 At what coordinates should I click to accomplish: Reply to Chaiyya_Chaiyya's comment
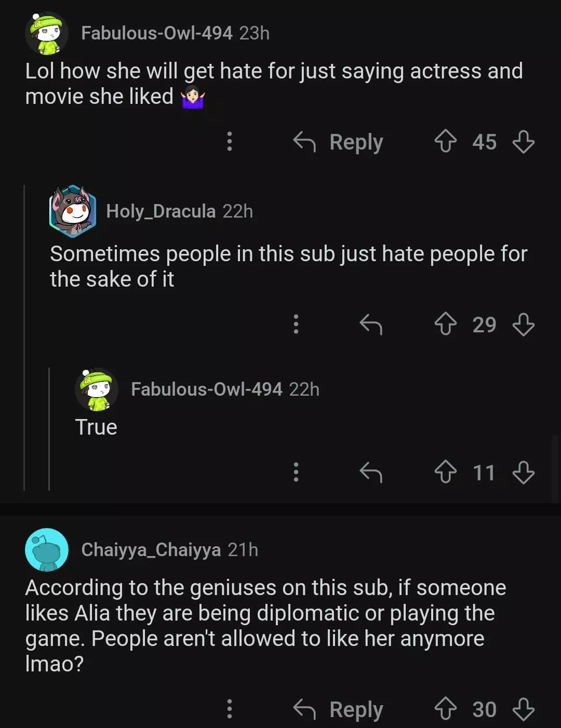pos(339,709)
